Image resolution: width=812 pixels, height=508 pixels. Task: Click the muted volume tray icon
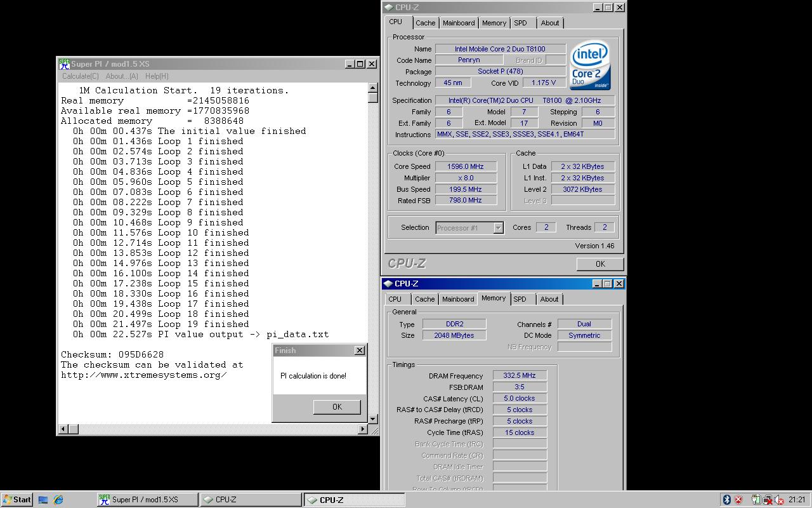(779, 500)
